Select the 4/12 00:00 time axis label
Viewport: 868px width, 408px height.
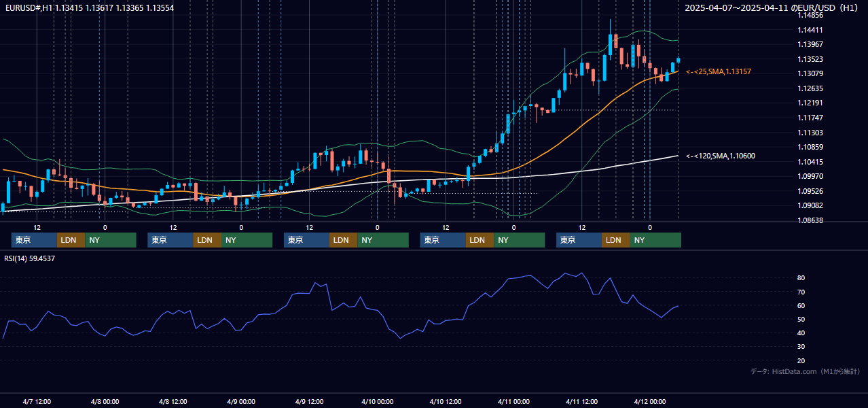pos(649,401)
